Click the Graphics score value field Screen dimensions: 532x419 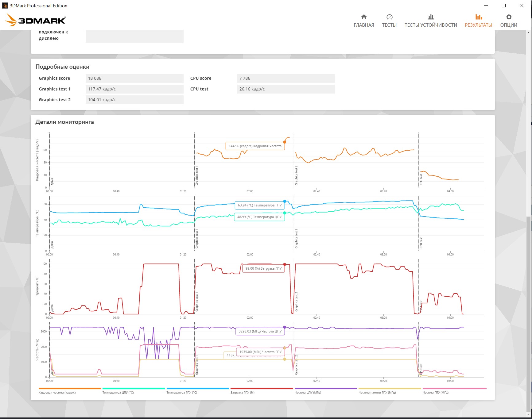(134, 78)
